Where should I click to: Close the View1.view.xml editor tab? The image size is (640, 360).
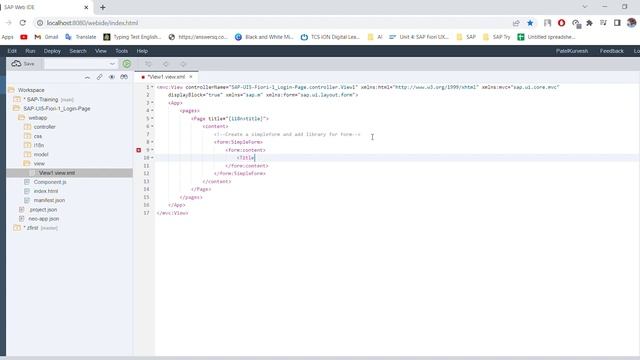coord(191,77)
